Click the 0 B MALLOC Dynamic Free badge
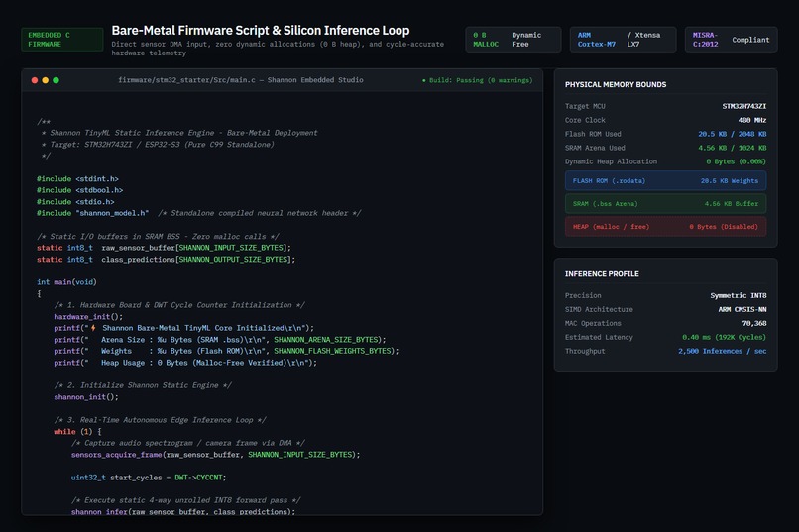The height and width of the screenshot is (532, 799). point(514,40)
